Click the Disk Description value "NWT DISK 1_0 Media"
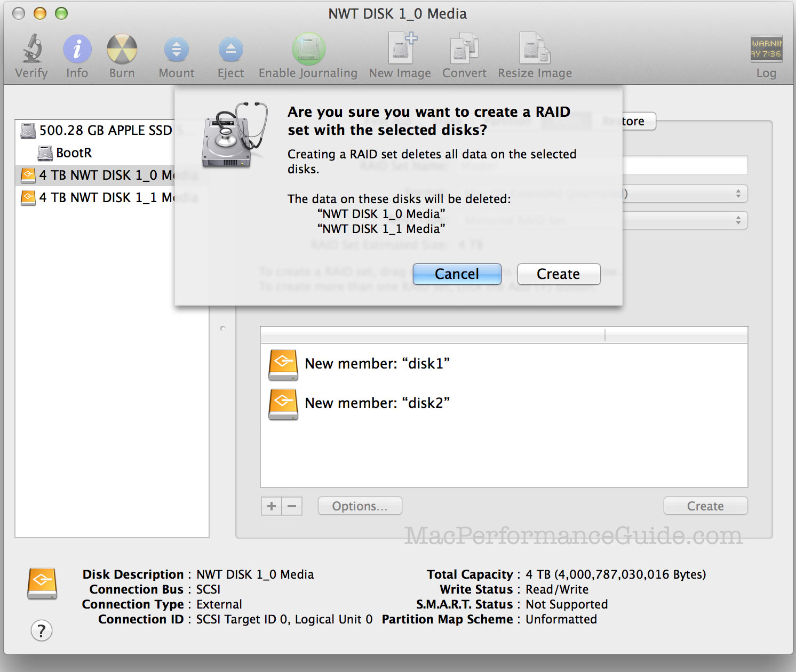Viewport: 796px width, 672px height. tap(255, 574)
